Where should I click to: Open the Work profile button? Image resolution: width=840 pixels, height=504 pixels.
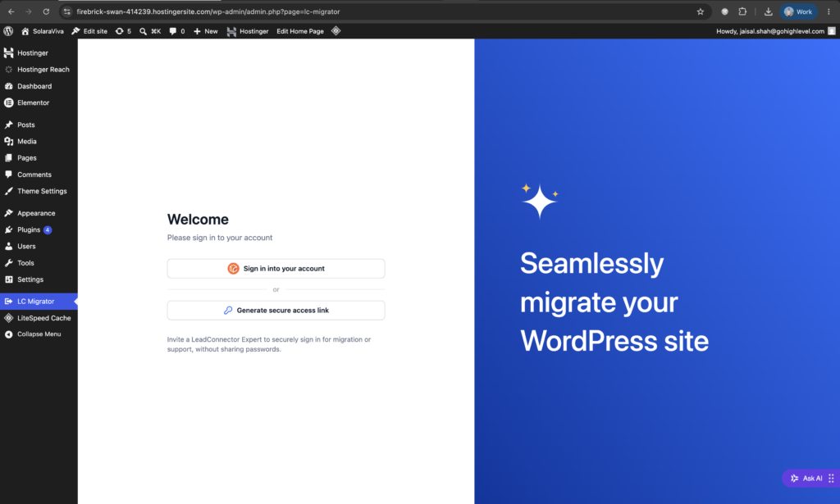[798, 11]
